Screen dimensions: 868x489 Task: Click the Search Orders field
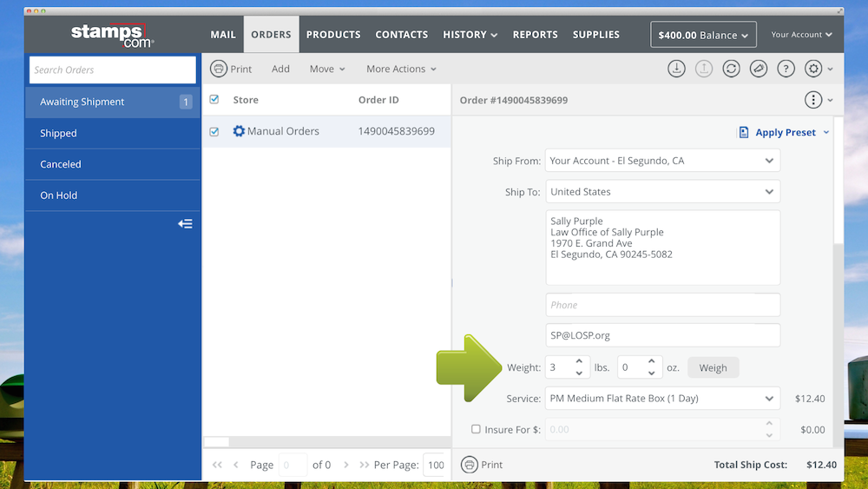click(x=113, y=69)
